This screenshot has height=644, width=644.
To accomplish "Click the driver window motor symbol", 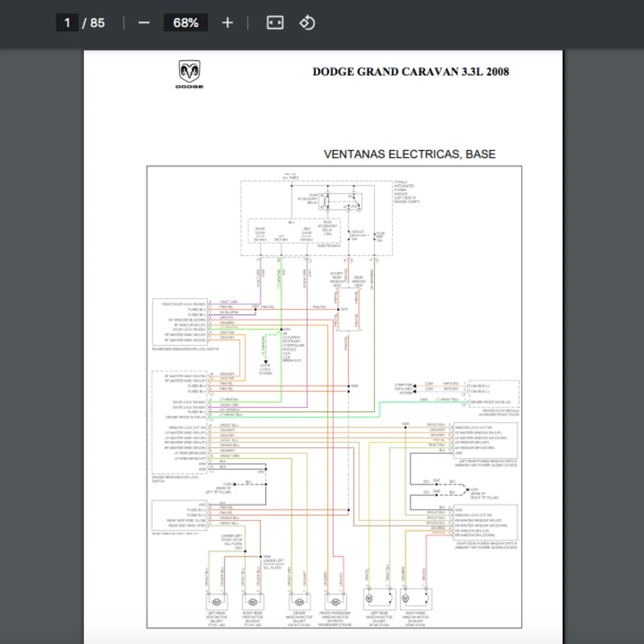I will point(299,602).
